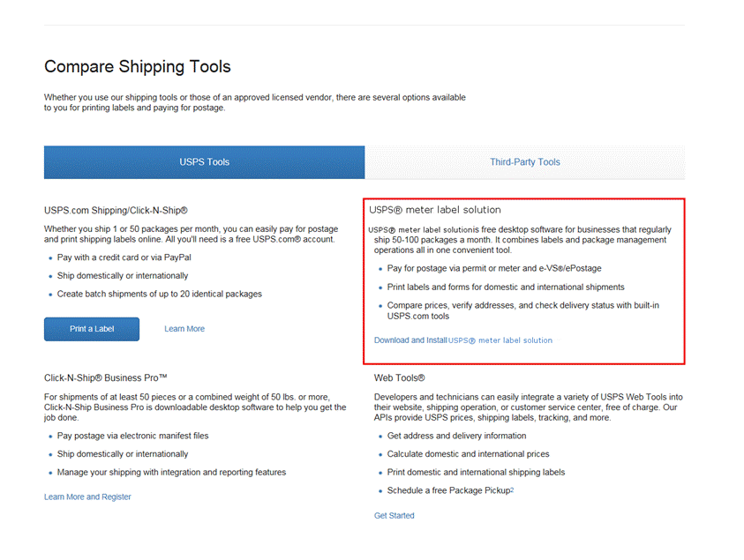Open the Learn More and Register link
Screen dimensions: 744x560
point(87,497)
